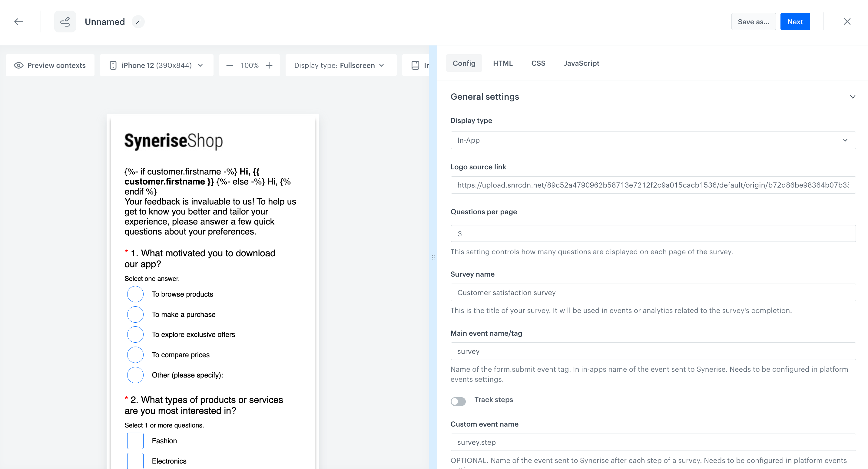Open the iPhone 12 device dropdown
Viewport: 868px width, 469px height.
157,65
